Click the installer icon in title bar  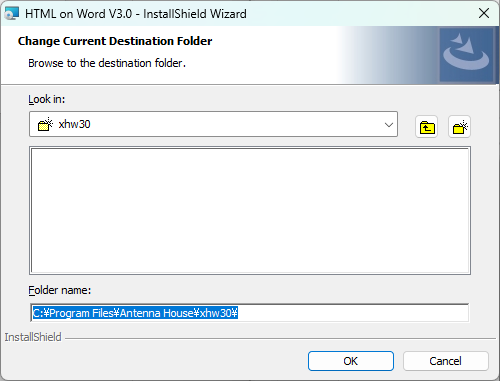(x=12, y=14)
